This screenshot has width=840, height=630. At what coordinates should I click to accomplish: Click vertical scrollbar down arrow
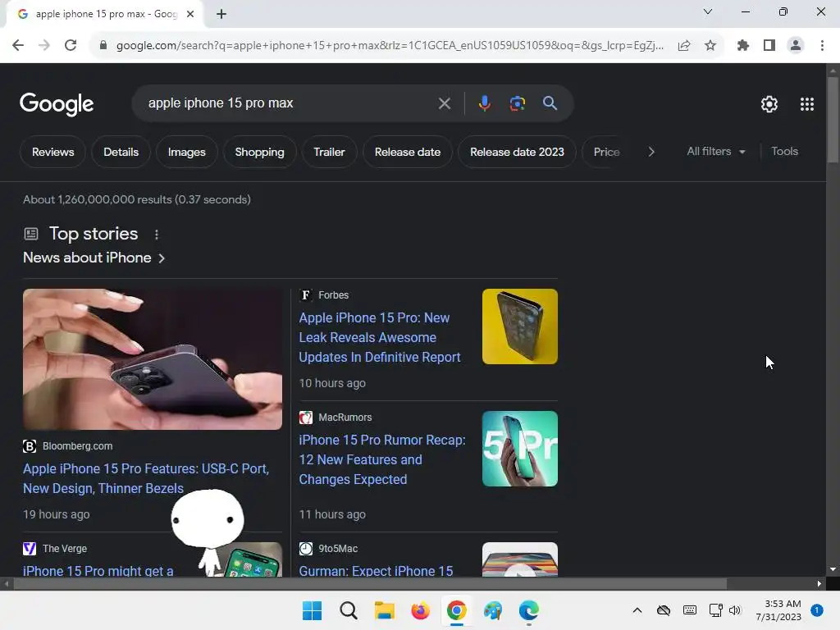click(833, 569)
